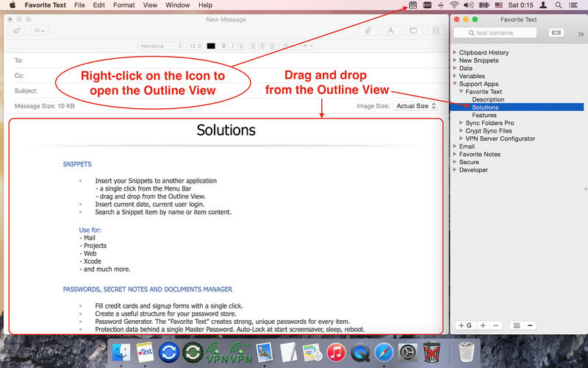Launch the Favorite Text app in the Dock
Viewport: 588px width, 368px height.
tap(145, 353)
